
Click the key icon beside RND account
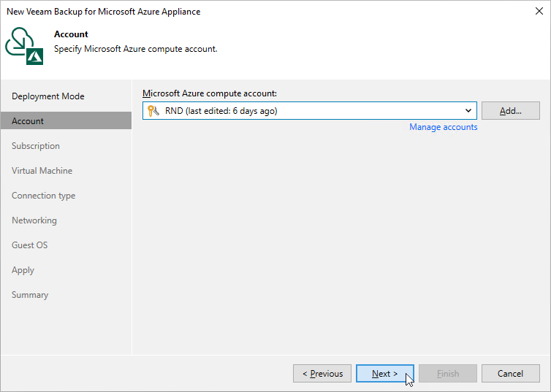point(153,111)
